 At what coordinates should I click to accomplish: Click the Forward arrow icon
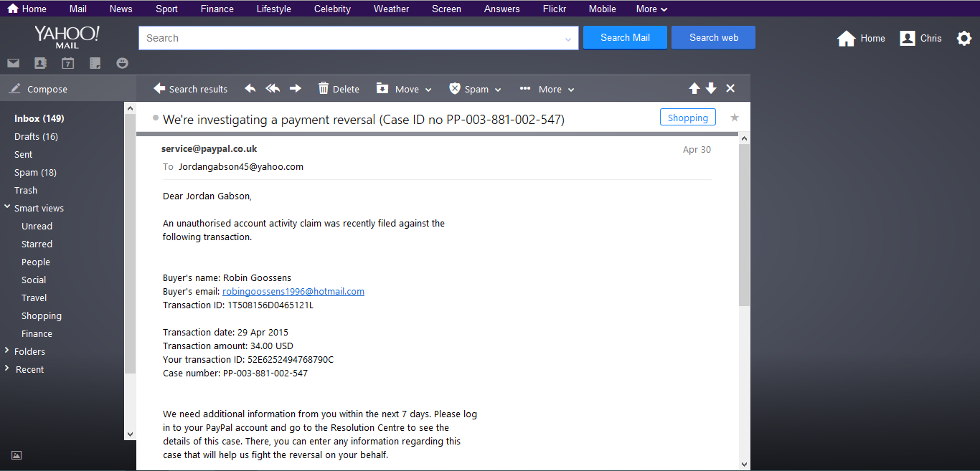[296, 88]
